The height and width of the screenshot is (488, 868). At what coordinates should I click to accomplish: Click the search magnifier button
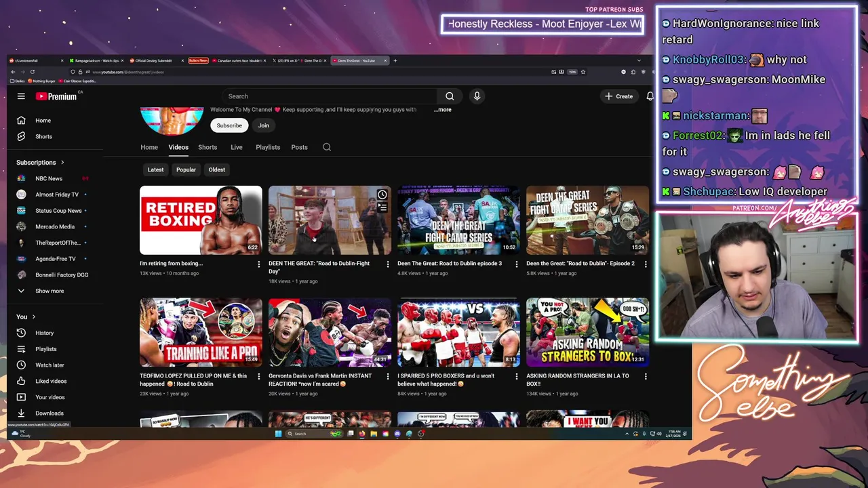pyautogui.click(x=450, y=96)
